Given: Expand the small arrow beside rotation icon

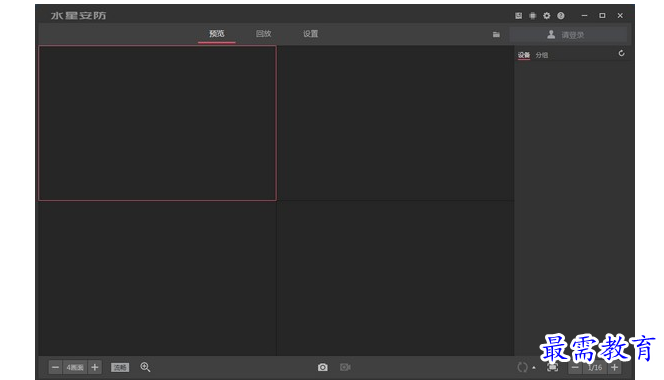Looking at the screenshot, I should (534, 368).
